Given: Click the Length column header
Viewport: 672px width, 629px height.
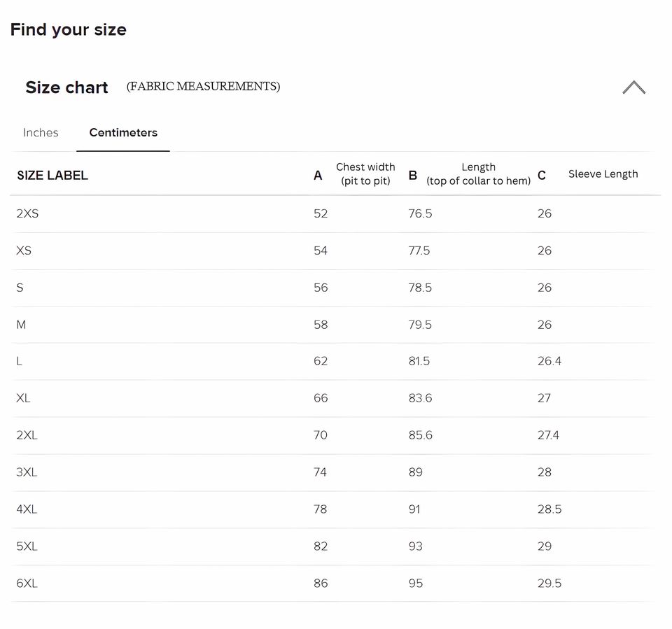Looking at the screenshot, I should point(478,174).
